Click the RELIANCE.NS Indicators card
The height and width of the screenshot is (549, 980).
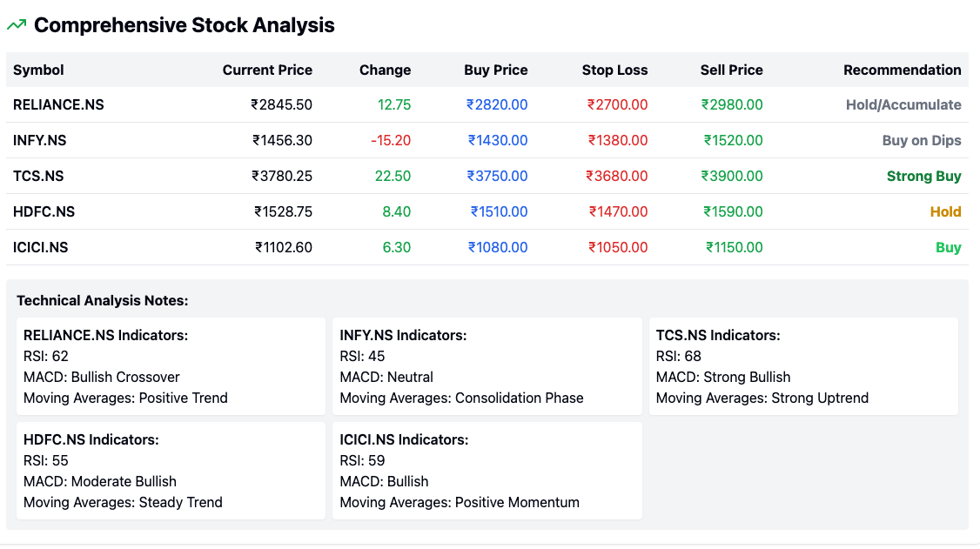tap(171, 366)
